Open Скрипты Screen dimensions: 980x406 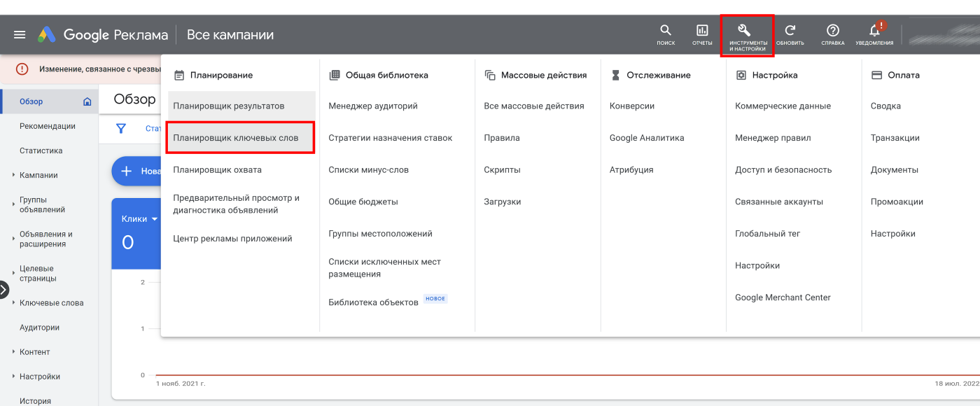[x=503, y=169]
